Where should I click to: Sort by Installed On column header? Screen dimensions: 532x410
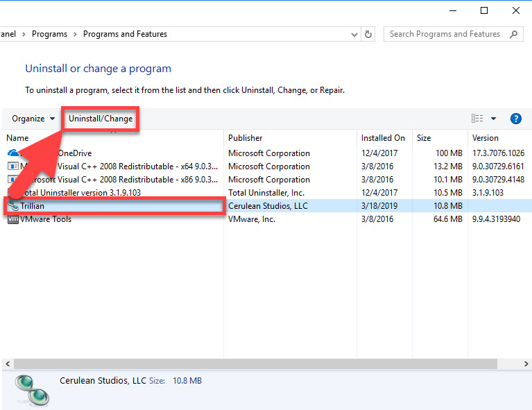pyautogui.click(x=383, y=138)
